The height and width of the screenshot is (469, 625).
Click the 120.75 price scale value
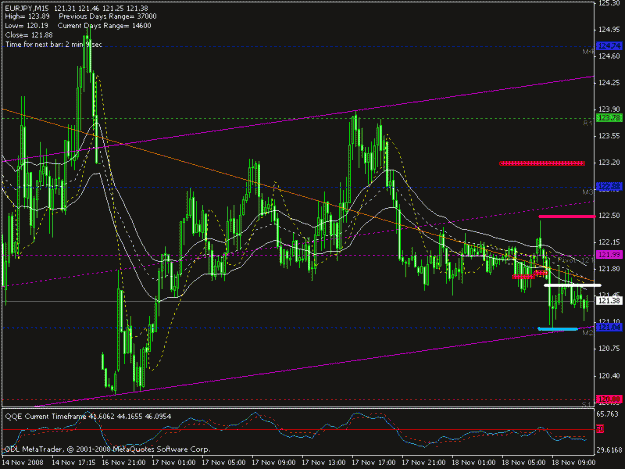(x=609, y=349)
